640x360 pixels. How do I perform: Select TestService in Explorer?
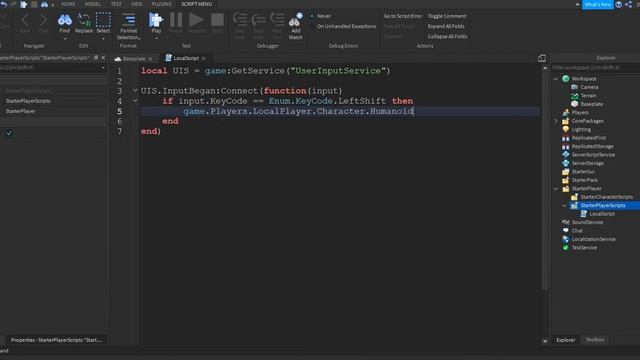584,247
